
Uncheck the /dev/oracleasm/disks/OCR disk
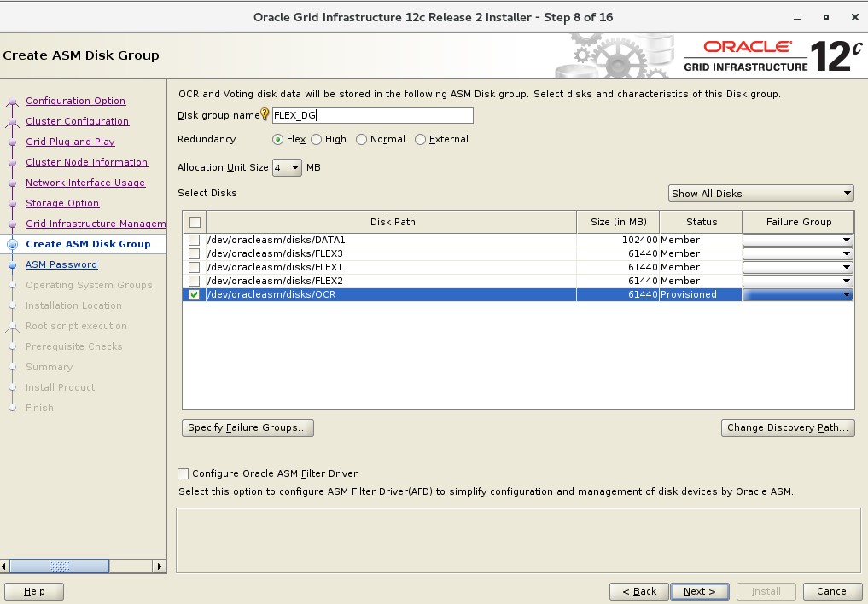(x=195, y=295)
